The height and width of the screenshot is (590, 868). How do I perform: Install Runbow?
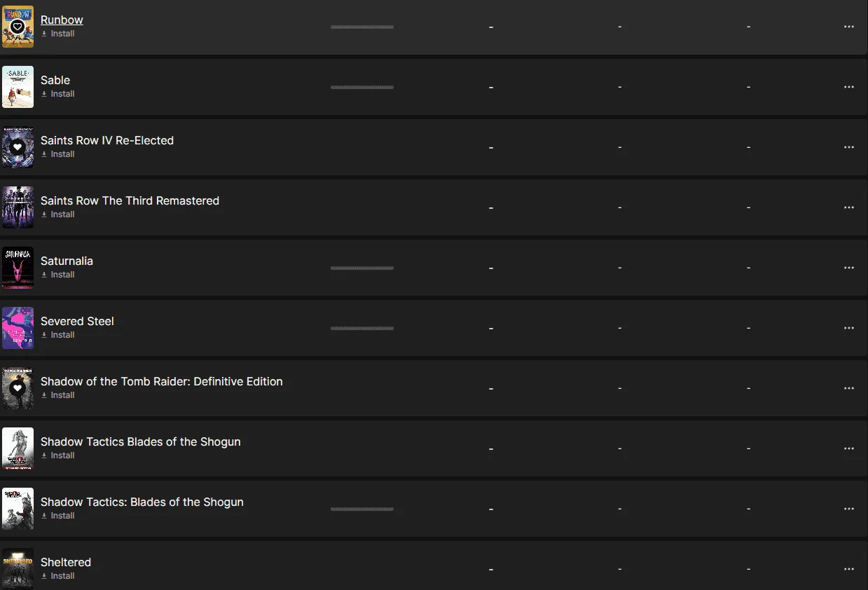[x=58, y=34]
